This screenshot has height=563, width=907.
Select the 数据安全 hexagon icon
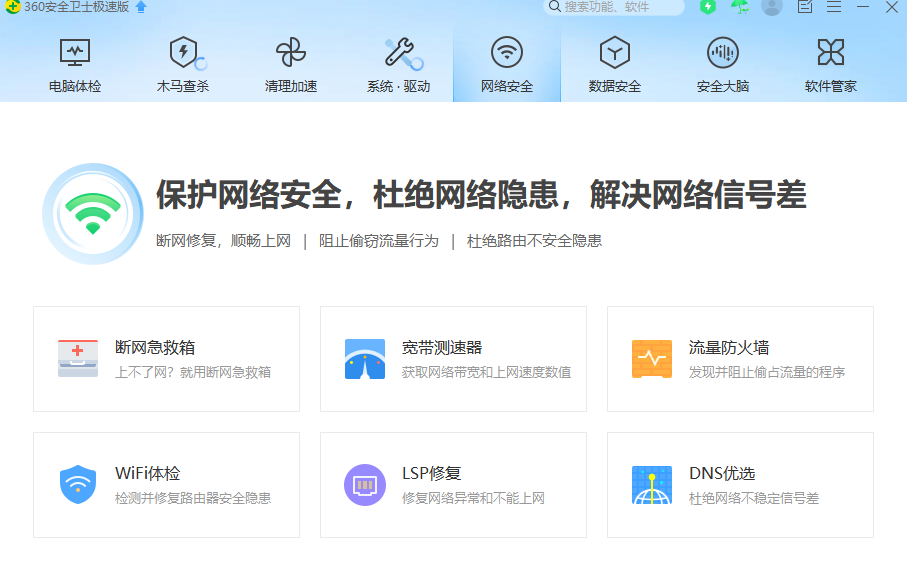pos(614,52)
